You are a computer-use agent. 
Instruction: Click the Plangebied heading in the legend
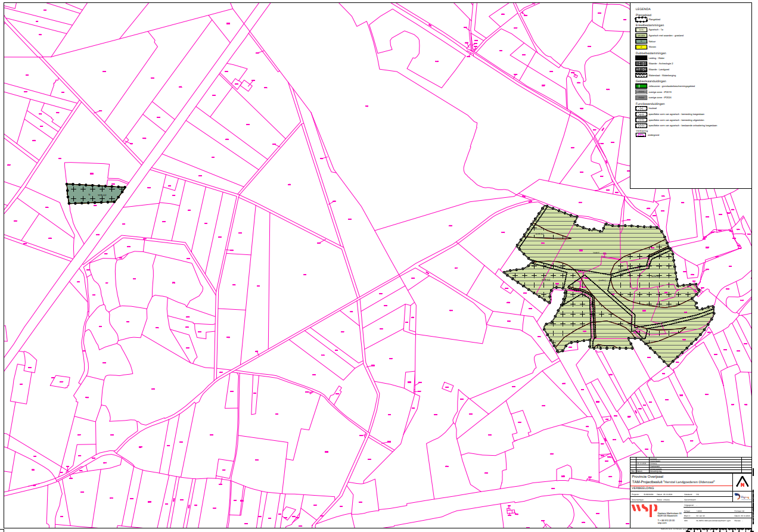coord(644,15)
